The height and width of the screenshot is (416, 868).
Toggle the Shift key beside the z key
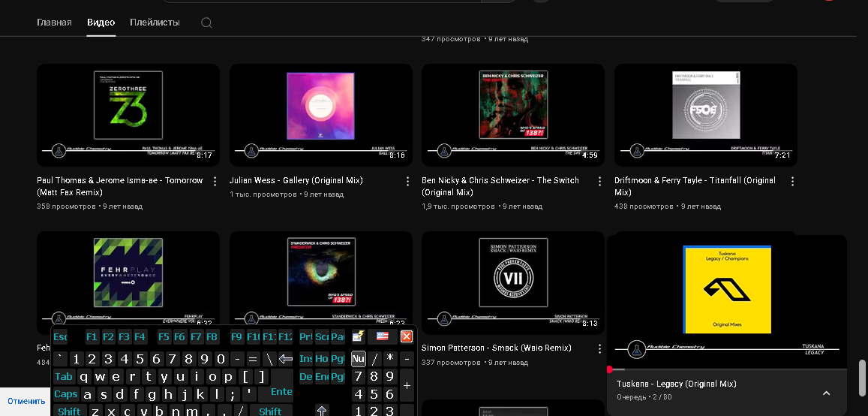70,411
